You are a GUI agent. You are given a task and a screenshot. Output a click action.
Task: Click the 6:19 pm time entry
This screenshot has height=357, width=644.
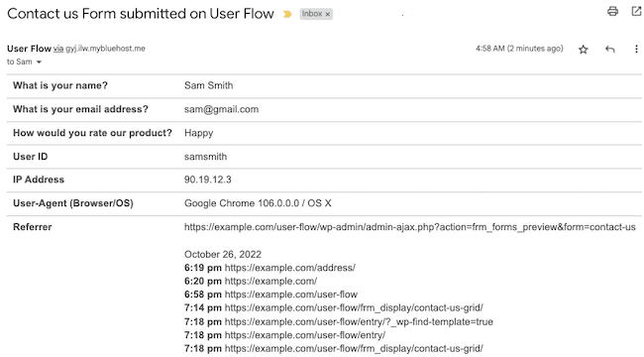point(203,268)
